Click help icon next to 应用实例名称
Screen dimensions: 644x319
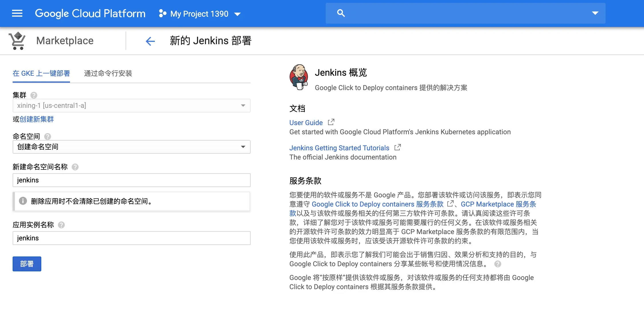click(61, 225)
